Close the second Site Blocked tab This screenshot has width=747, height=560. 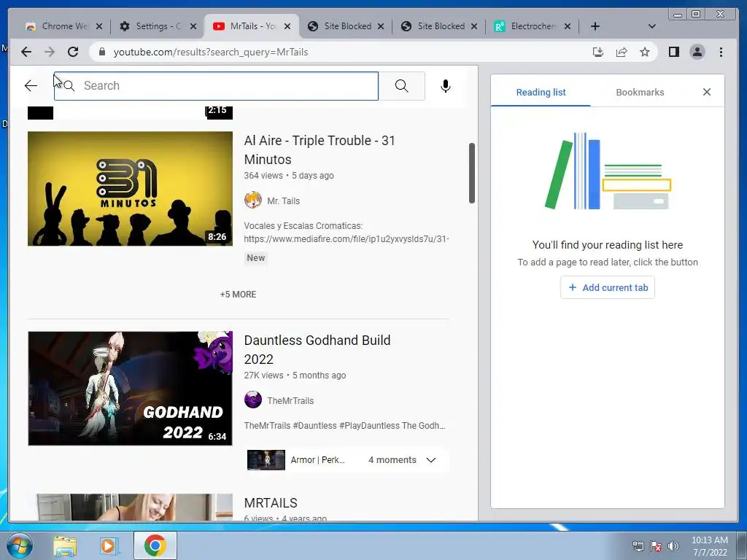pos(474,26)
